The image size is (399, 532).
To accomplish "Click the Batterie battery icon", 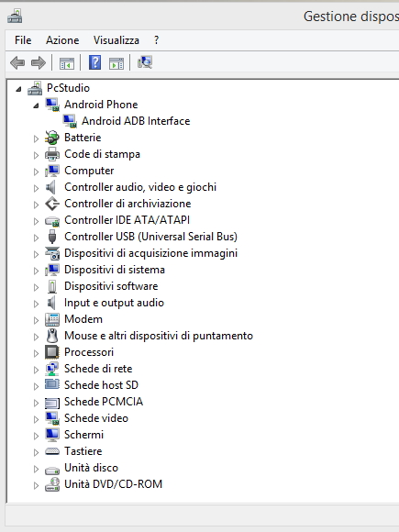I will (x=52, y=138).
